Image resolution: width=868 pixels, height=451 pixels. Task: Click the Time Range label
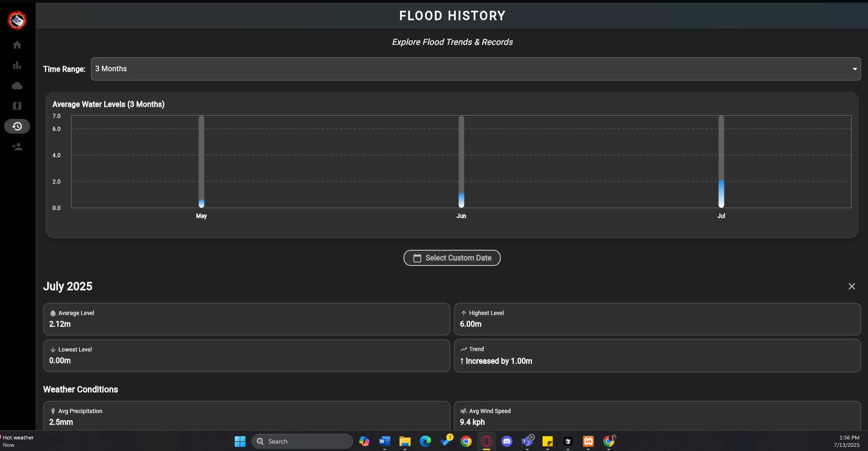click(64, 69)
